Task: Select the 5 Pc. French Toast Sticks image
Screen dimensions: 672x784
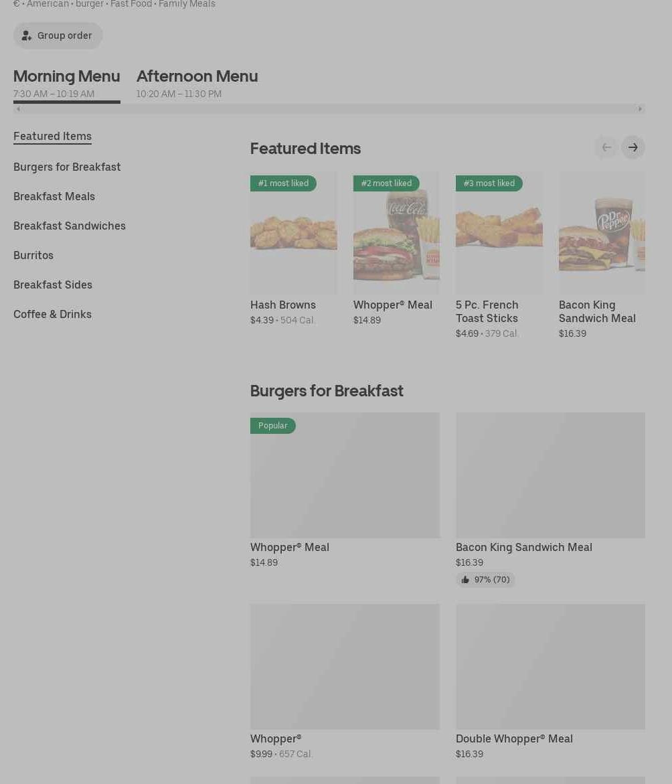Action: (x=499, y=233)
